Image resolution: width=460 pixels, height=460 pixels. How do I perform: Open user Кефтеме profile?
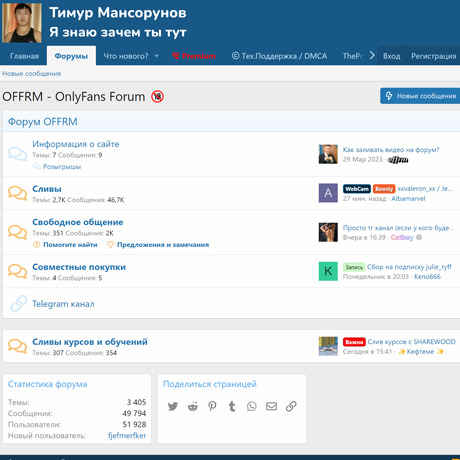pyautogui.click(x=421, y=352)
